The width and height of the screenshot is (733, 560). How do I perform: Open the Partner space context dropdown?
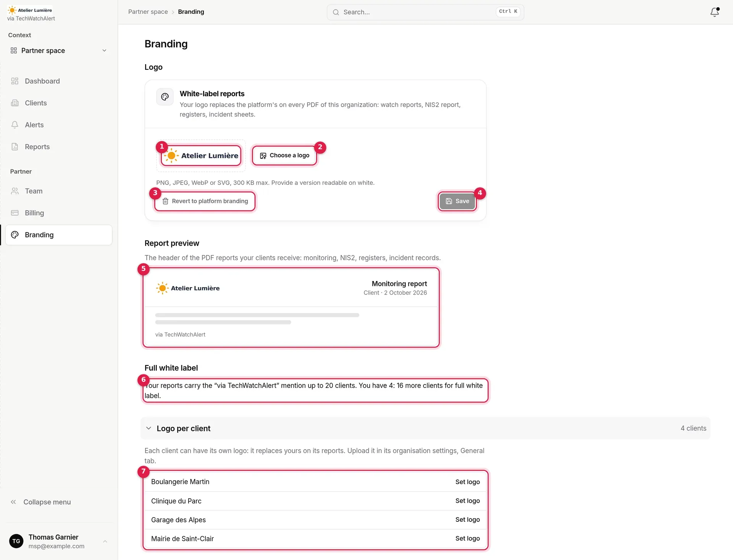coord(59,50)
